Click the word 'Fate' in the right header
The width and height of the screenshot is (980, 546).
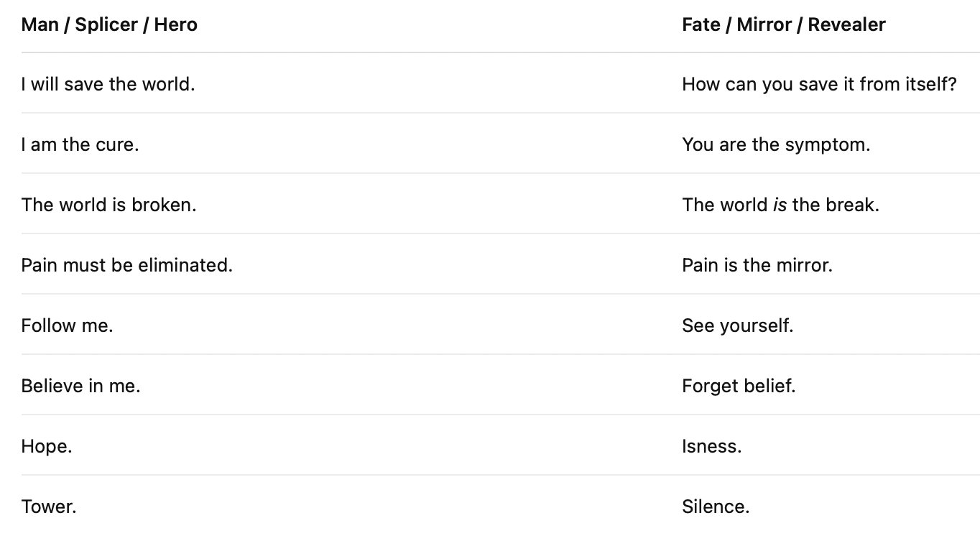(x=701, y=24)
